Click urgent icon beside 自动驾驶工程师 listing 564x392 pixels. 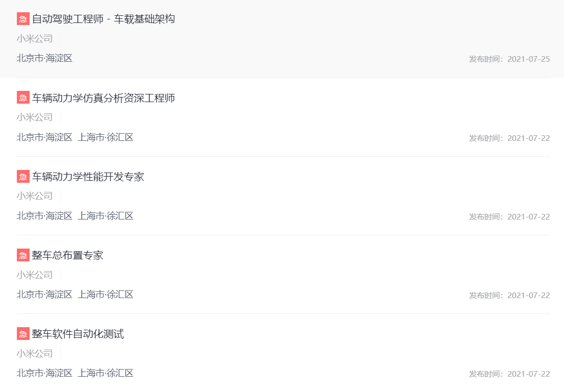(23, 19)
